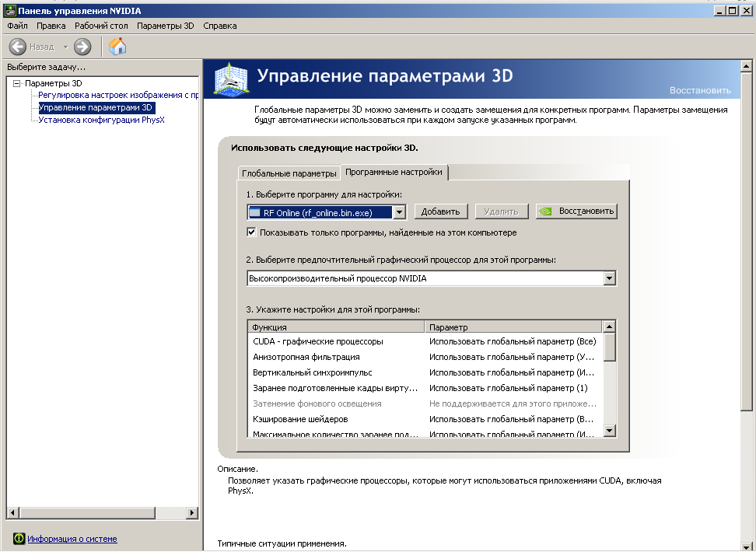Open the Рабочий стол menu
756x552 pixels.
(x=101, y=26)
